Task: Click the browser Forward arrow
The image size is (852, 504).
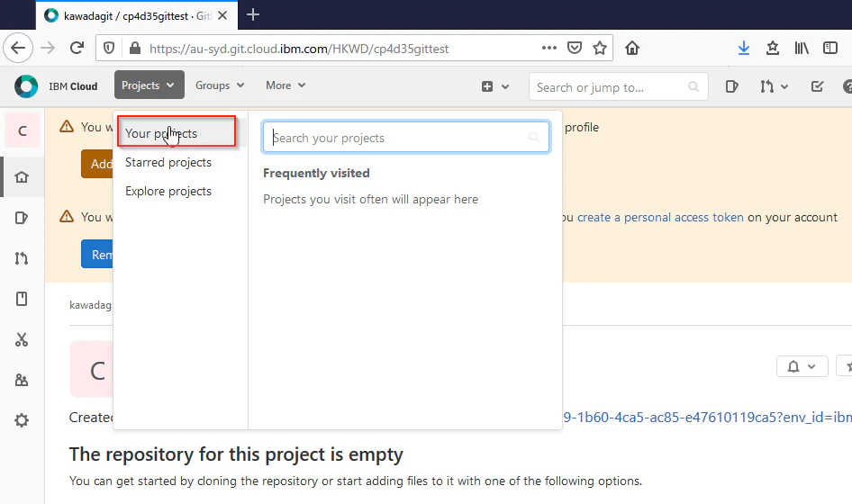Action: click(48, 49)
